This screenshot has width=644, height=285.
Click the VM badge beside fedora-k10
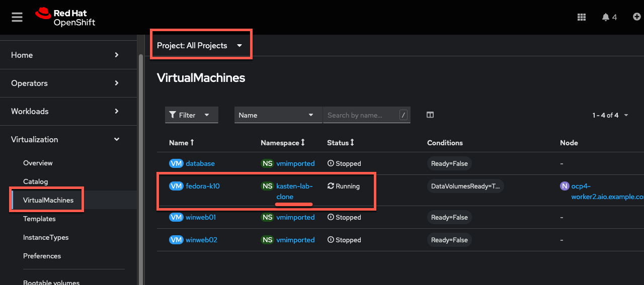[176, 186]
